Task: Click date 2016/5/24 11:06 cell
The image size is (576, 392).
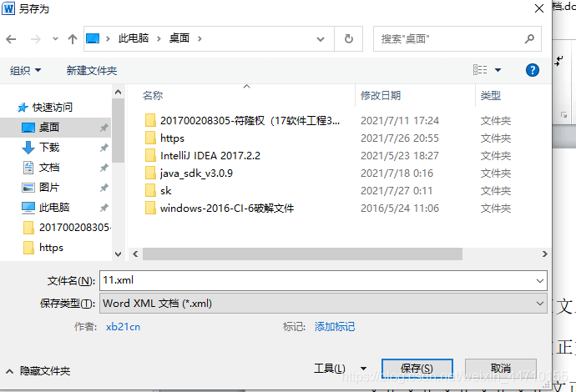Action: (400, 209)
